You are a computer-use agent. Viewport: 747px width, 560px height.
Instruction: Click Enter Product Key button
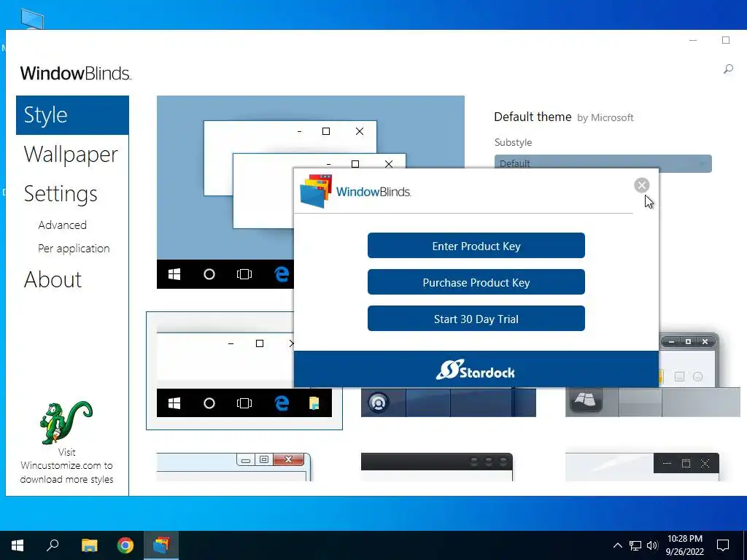(x=476, y=246)
